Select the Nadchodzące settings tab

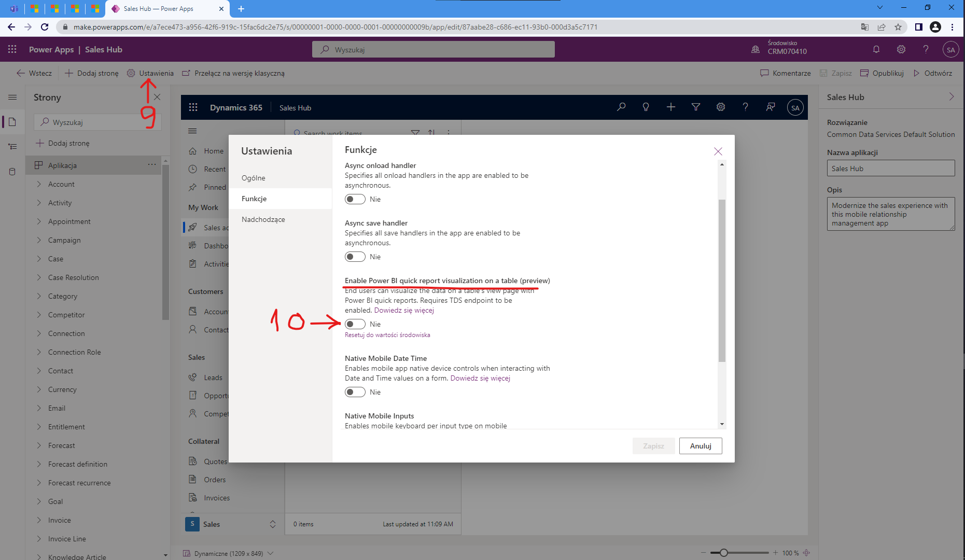tap(280, 219)
